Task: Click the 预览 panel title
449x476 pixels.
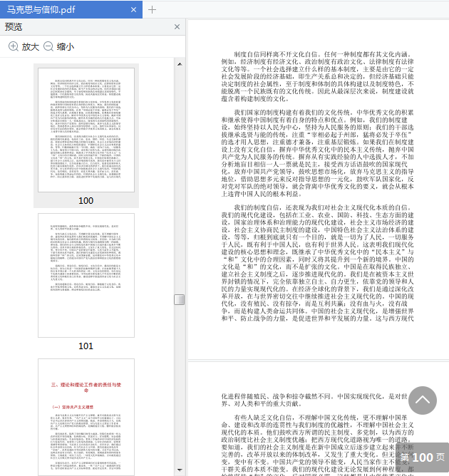Action: tap(14, 26)
